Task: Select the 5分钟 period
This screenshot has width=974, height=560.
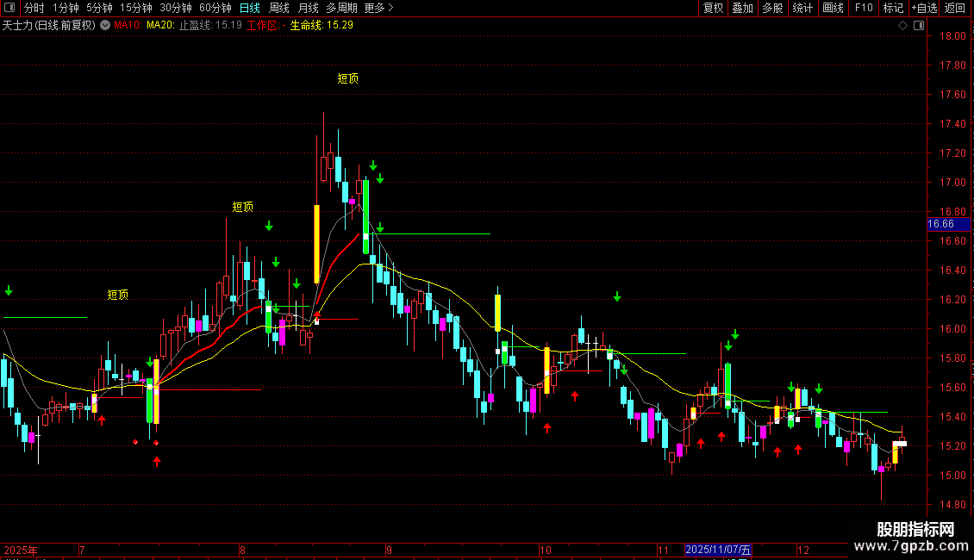Action: (x=99, y=8)
